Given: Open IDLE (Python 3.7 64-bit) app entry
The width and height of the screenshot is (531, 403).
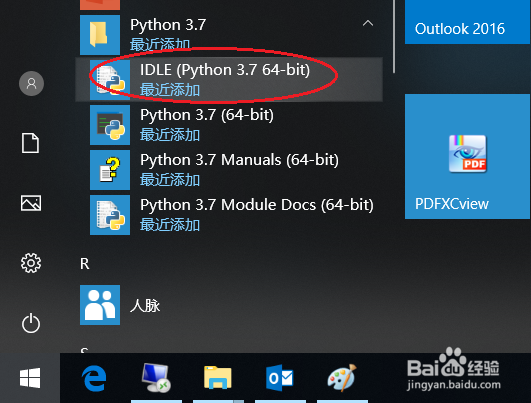Looking at the screenshot, I should coord(229,80).
